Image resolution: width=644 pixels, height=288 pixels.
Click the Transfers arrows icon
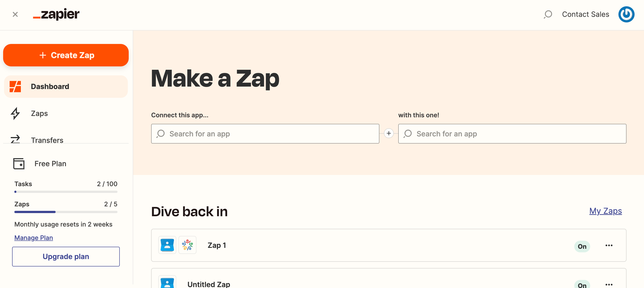click(x=15, y=139)
